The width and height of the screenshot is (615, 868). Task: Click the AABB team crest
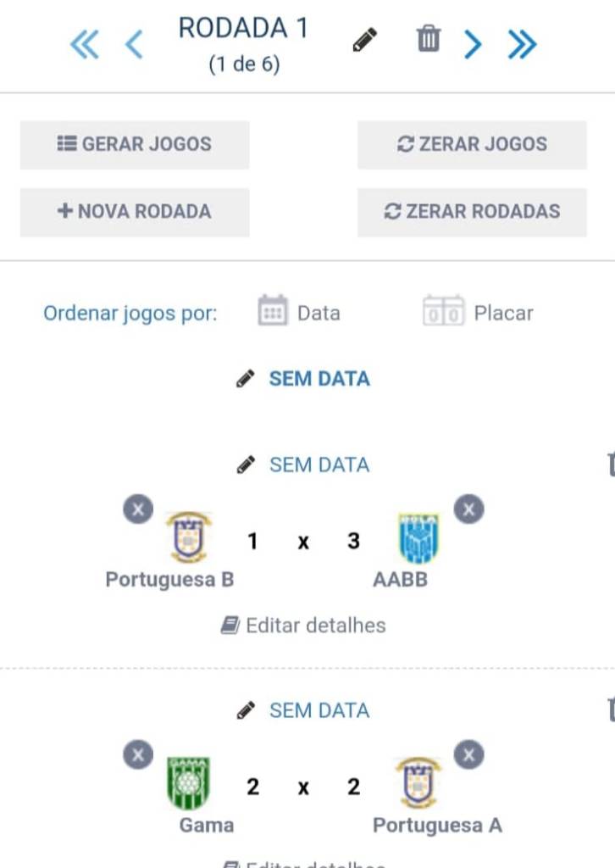[x=418, y=539]
